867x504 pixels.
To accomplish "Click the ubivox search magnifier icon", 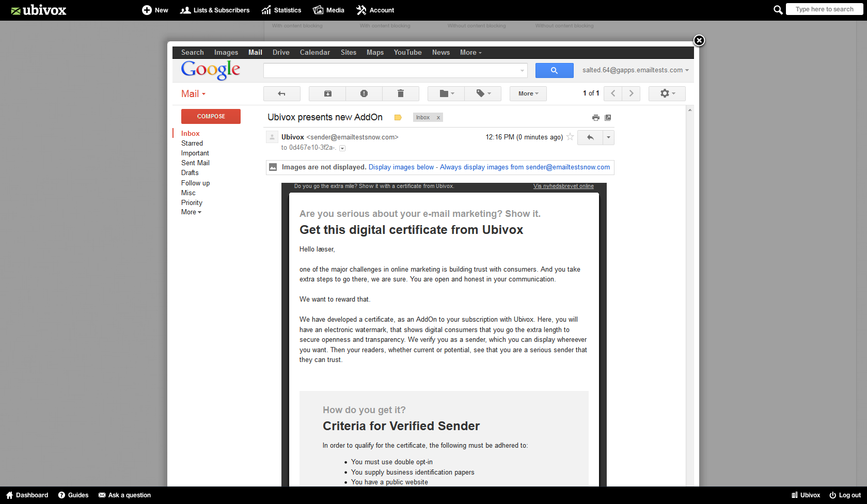I will pyautogui.click(x=778, y=9).
